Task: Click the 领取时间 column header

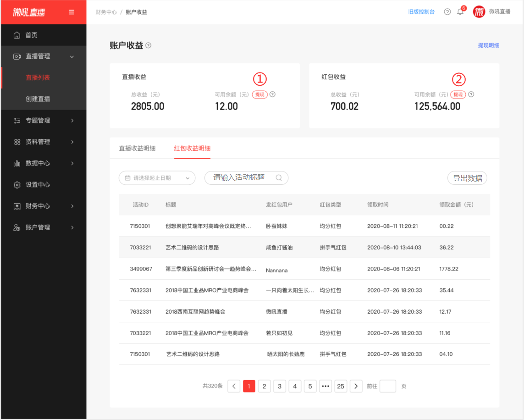Action: (x=378, y=205)
